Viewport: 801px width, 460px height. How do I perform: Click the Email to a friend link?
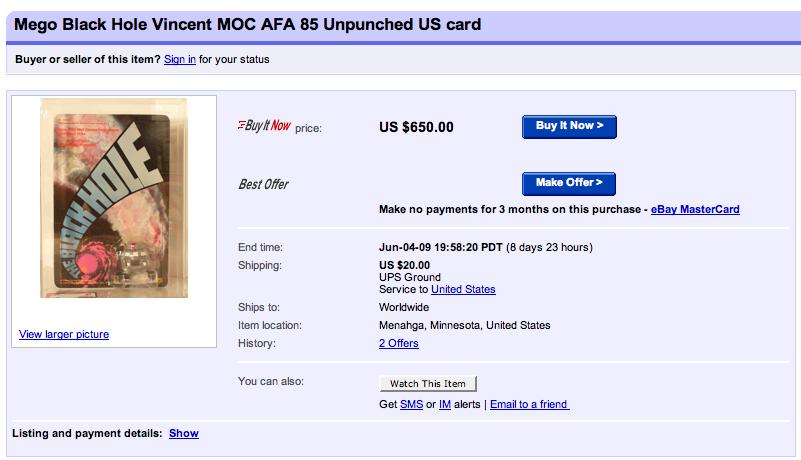tap(529, 404)
